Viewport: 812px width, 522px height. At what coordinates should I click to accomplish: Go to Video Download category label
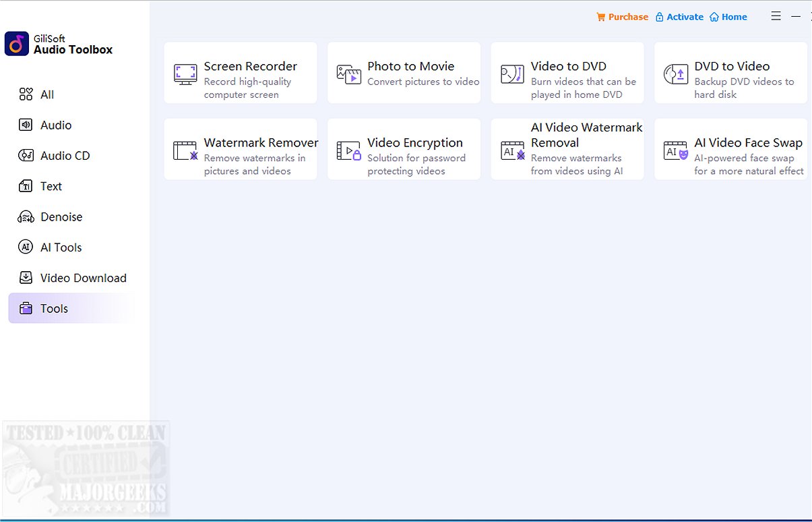(84, 278)
